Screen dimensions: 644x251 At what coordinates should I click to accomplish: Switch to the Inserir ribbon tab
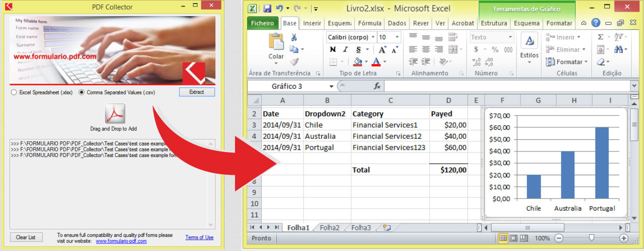pyautogui.click(x=312, y=23)
